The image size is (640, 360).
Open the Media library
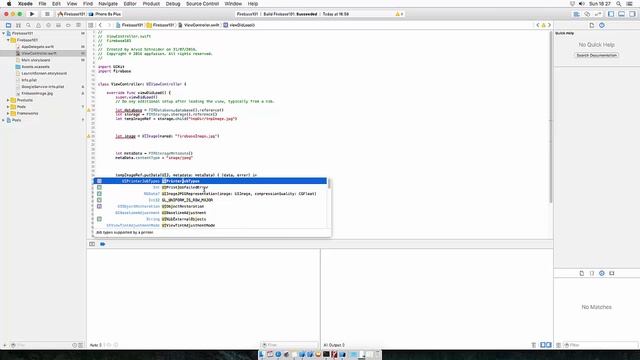(x=611, y=273)
